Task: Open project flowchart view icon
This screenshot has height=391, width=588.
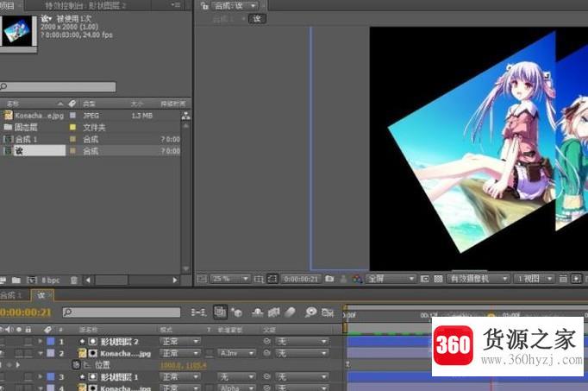Action: pyautogui.click(x=185, y=116)
